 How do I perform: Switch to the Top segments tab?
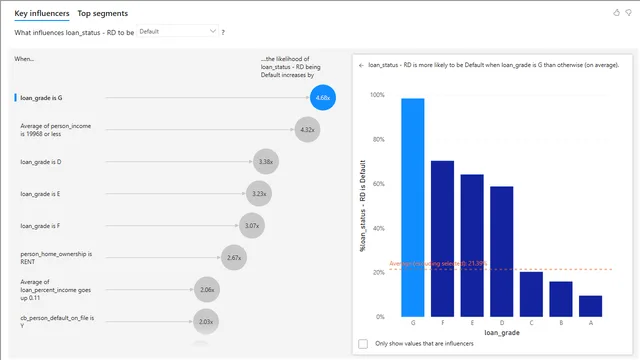click(102, 13)
